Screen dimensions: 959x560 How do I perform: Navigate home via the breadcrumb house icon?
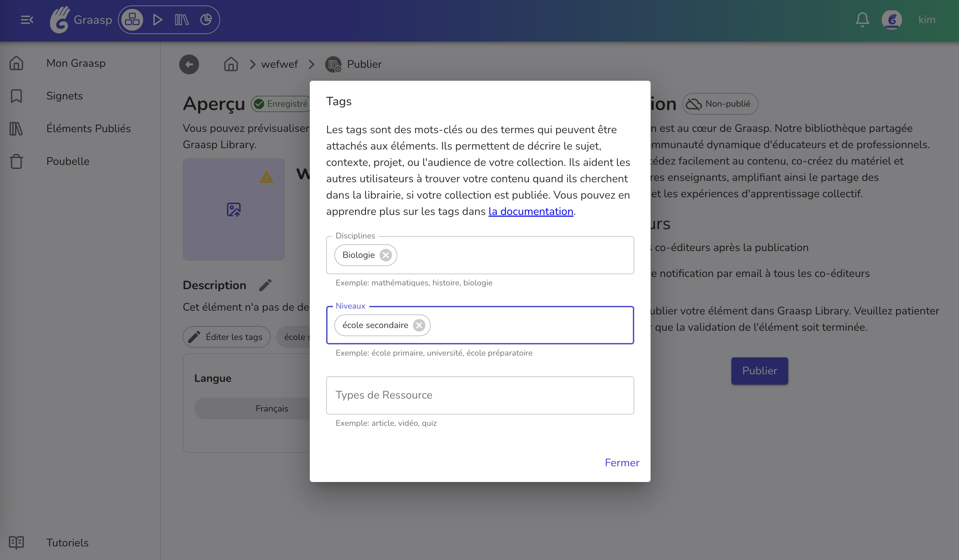pyautogui.click(x=231, y=64)
